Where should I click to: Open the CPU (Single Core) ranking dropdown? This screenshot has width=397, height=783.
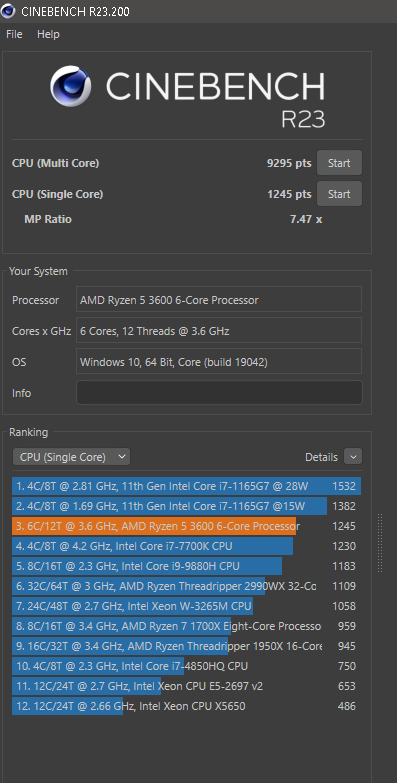[x=71, y=457]
